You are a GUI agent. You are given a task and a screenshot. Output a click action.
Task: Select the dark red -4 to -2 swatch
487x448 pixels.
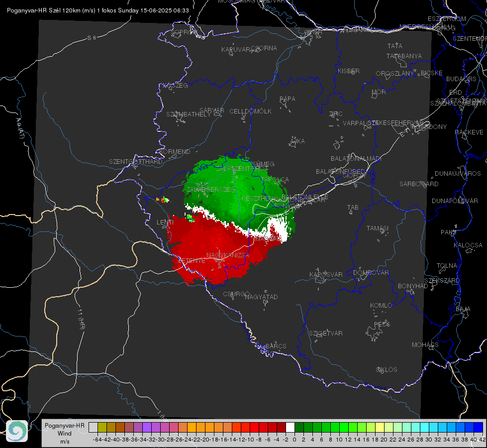281,427
